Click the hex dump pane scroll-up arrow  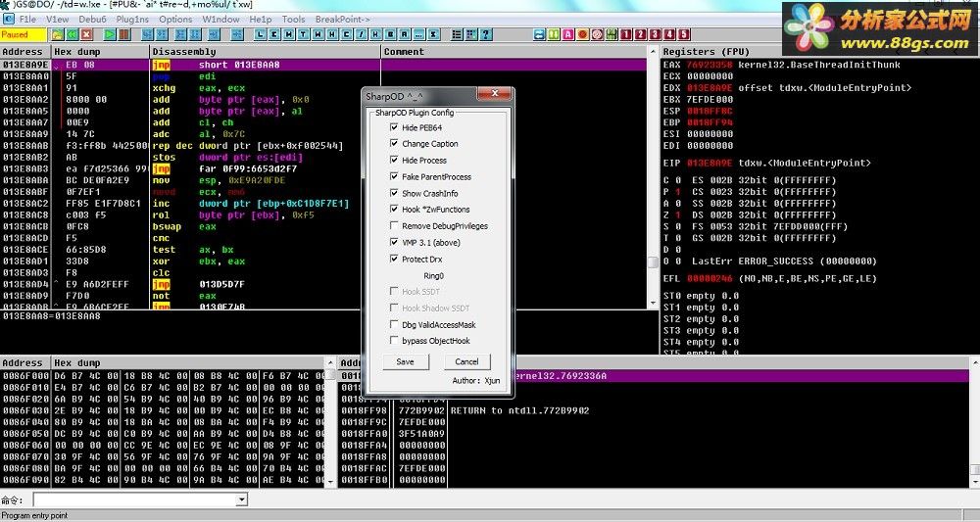pyautogui.click(x=331, y=362)
